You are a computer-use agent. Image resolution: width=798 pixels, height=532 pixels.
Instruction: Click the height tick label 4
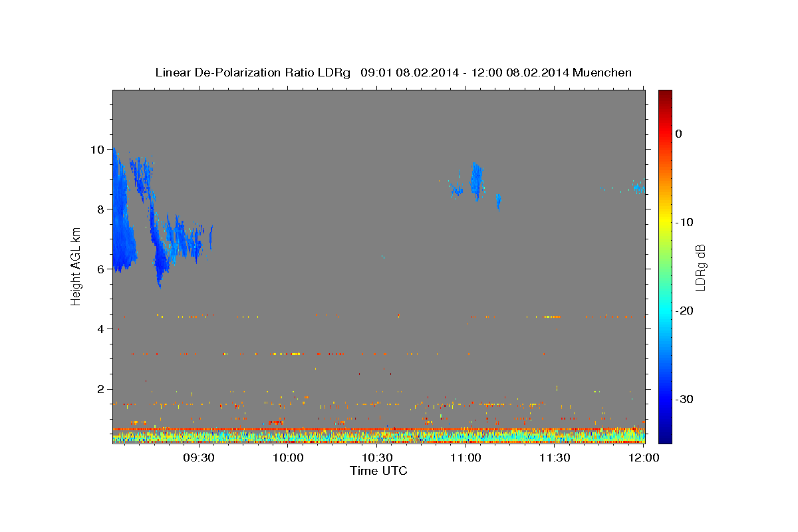(x=101, y=329)
